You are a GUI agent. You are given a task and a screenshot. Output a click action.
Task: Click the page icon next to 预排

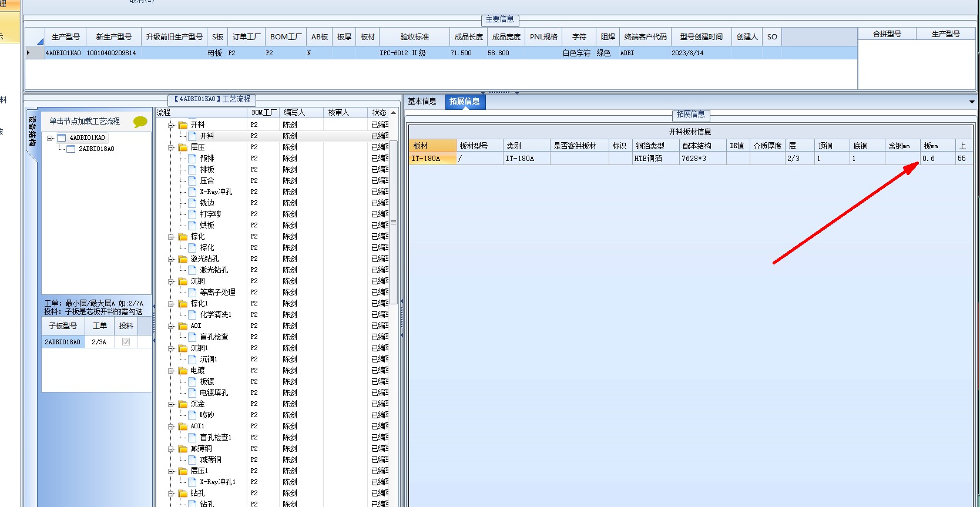[x=192, y=159]
